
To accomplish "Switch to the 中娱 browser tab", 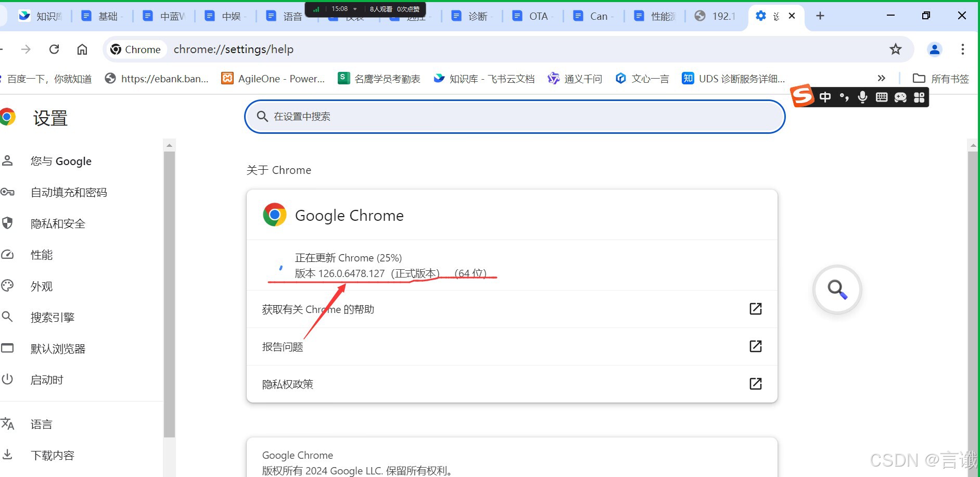I will pyautogui.click(x=225, y=16).
